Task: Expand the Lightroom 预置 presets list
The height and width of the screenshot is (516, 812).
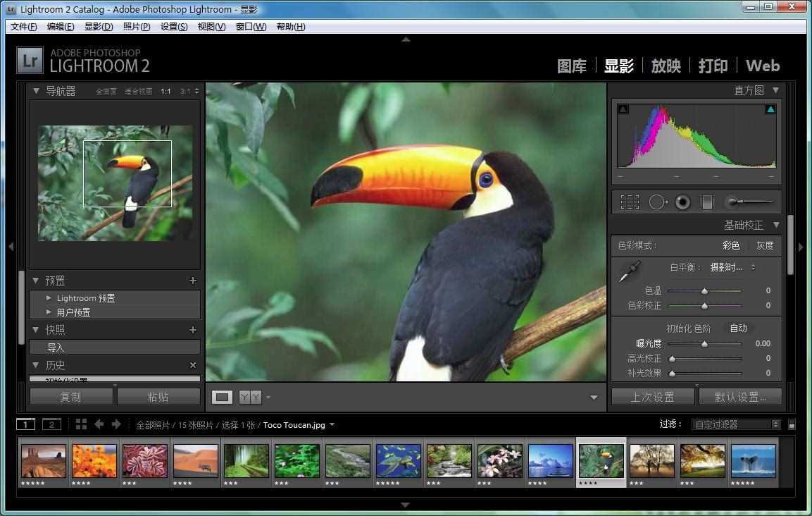Action: tap(48, 297)
